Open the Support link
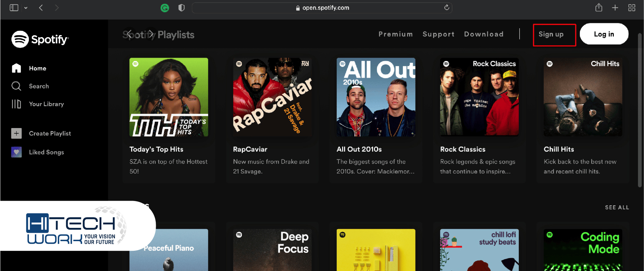The height and width of the screenshot is (271, 644). pos(438,34)
